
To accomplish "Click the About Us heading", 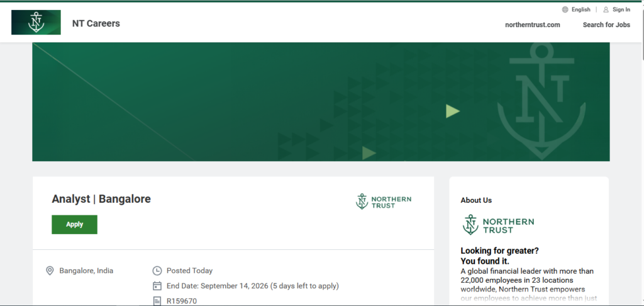I will pos(476,200).
